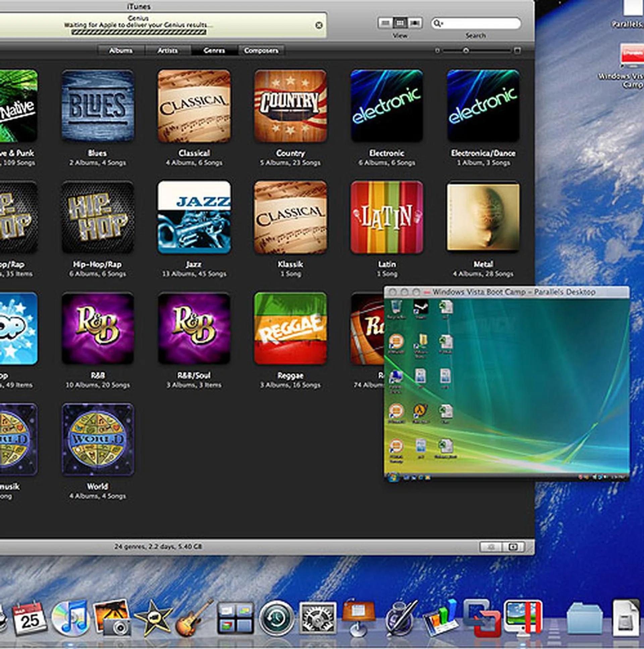Switch to Cover Flow view

415,23
